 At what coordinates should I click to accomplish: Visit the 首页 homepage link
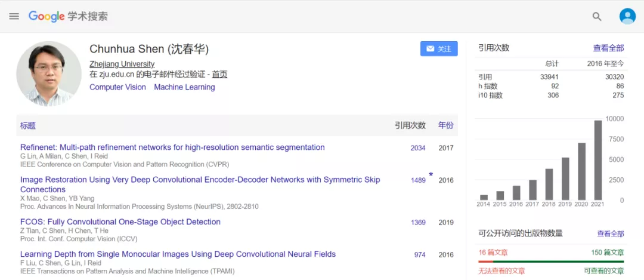click(219, 75)
